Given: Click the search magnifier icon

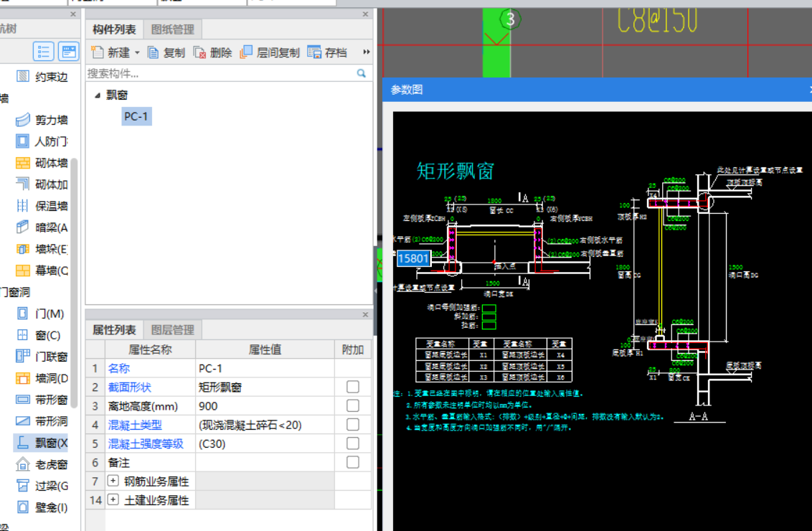Looking at the screenshot, I should tap(361, 74).
